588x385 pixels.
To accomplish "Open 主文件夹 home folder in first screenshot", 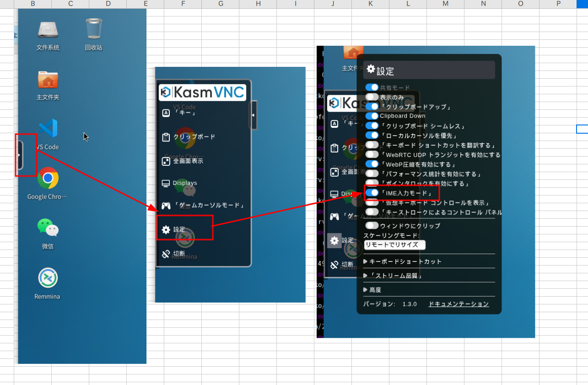I will 48,80.
